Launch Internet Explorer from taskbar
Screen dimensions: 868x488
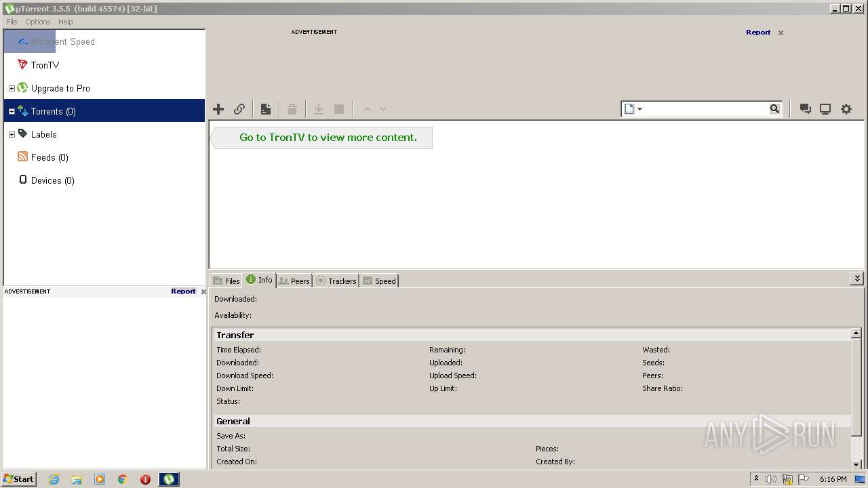coord(54,479)
